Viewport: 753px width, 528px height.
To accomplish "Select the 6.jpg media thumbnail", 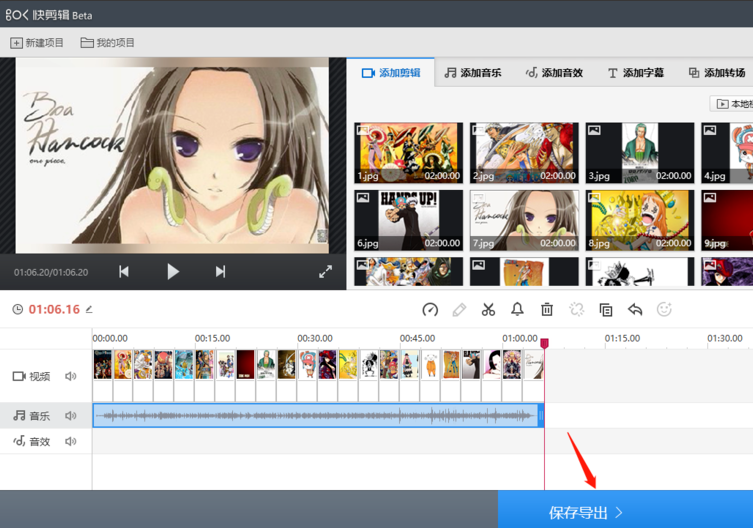I will pyautogui.click(x=409, y=221).
